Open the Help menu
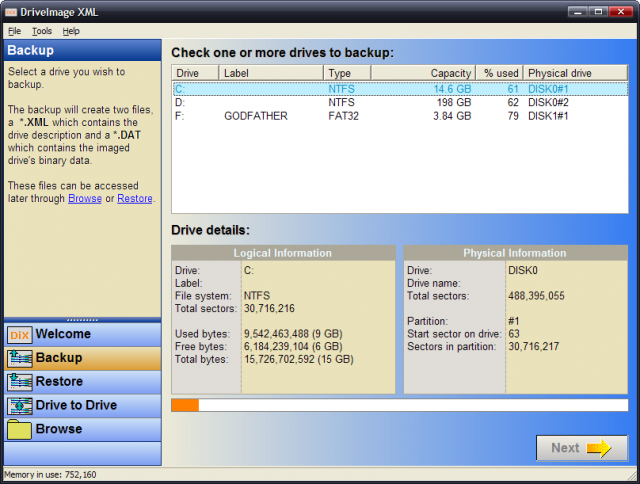640x484 pixels. click(71, 31)
